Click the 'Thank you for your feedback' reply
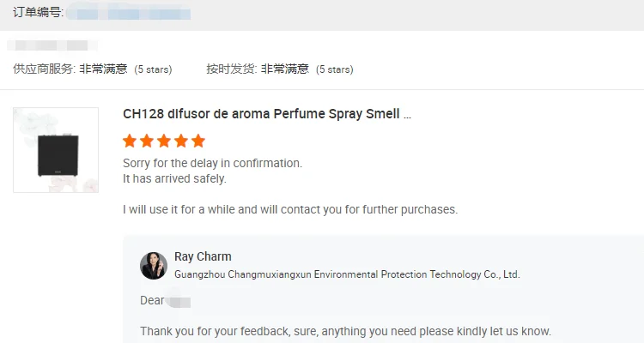This screenshot has height=343, width=644. tap(345, 331)
